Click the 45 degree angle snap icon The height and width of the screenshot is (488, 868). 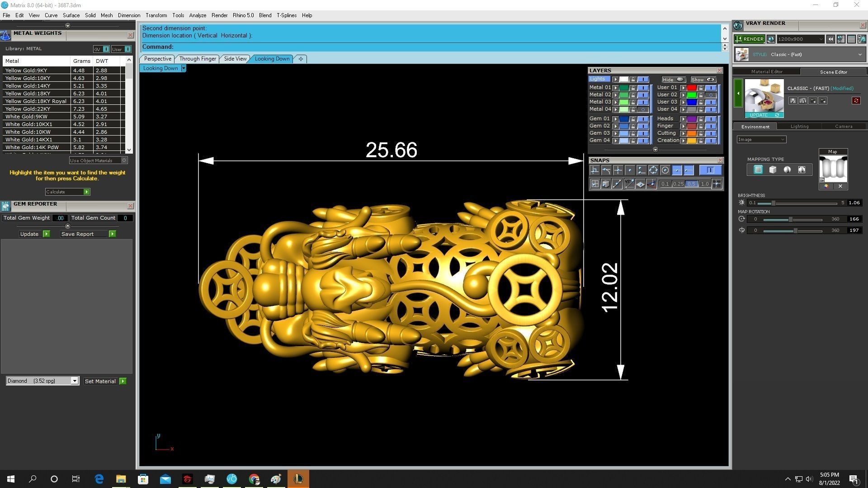(629, 184)
